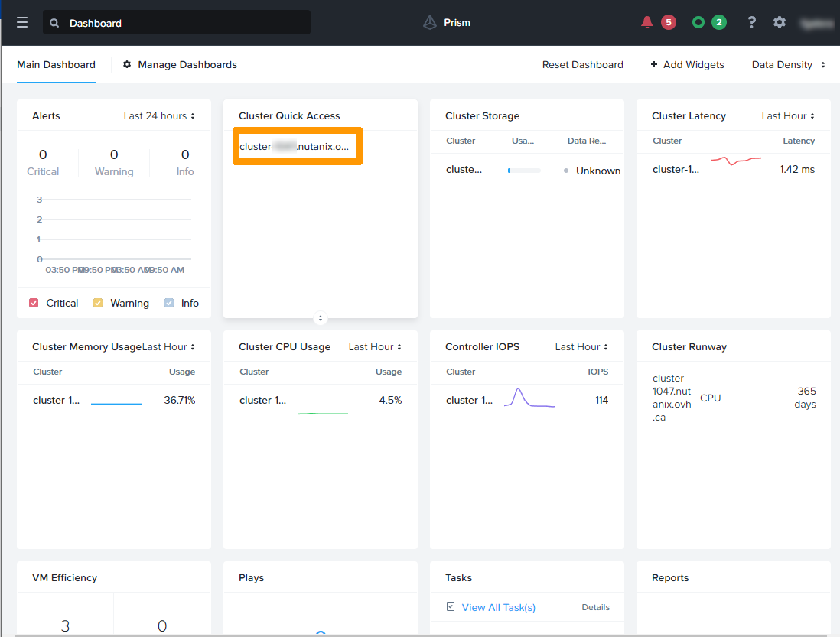Click the Prism logo icon

pyautogui.click(x=430, y=22)
